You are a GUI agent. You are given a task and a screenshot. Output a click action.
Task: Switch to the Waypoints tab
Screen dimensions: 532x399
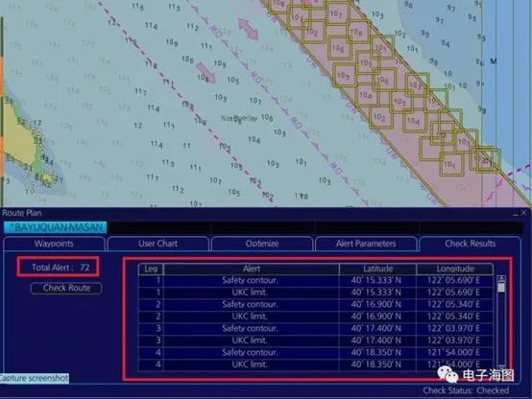[54, 244]
